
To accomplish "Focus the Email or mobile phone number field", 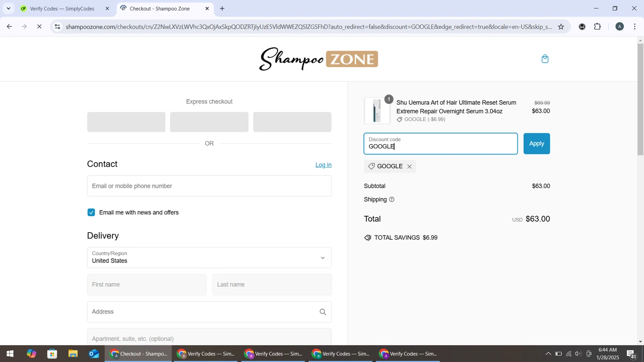I will (x=209, y=186).
